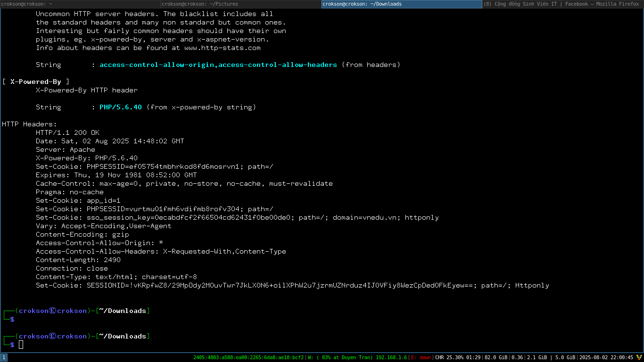This screenshot has height=362, width=644.
Task: Click the 'Content-Encoding: gzip' line
Action: pyautogui.click(x=83, y=234)
